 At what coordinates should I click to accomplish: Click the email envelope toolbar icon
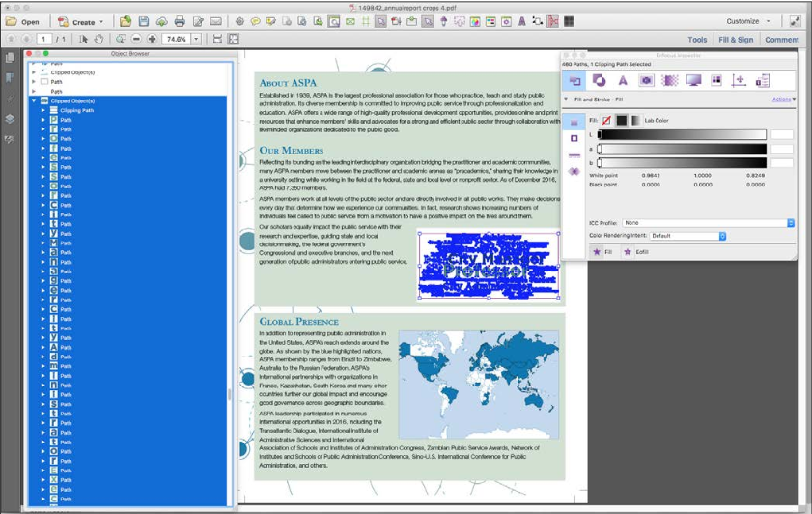215,21
